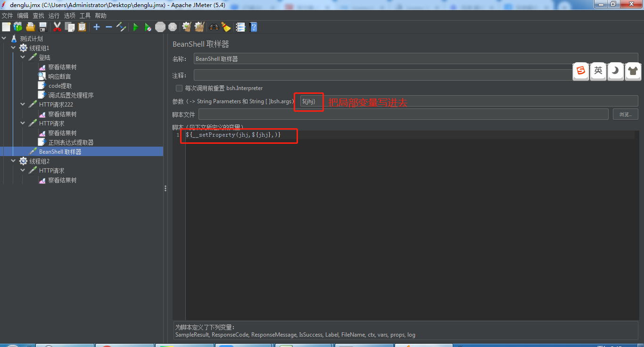This screenshot has width=644, height=347.
Task: Open the 运行 menu
Action: click(54, 16)
